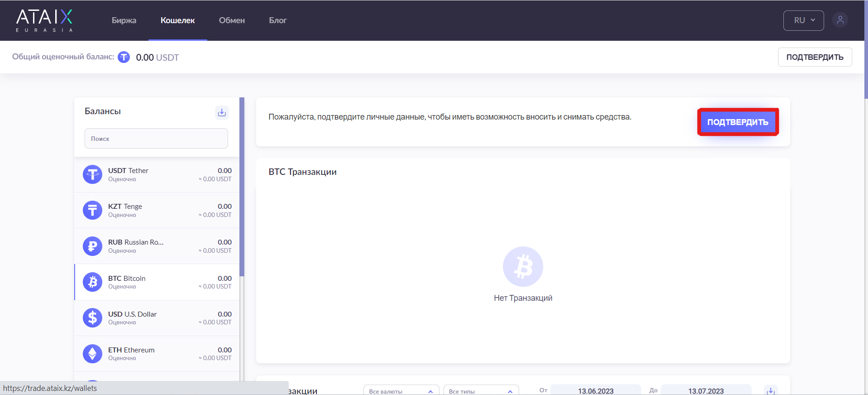Screen dimensions: 868x395
Task: Select the USDT Tether coin icon
Action: 92,174
